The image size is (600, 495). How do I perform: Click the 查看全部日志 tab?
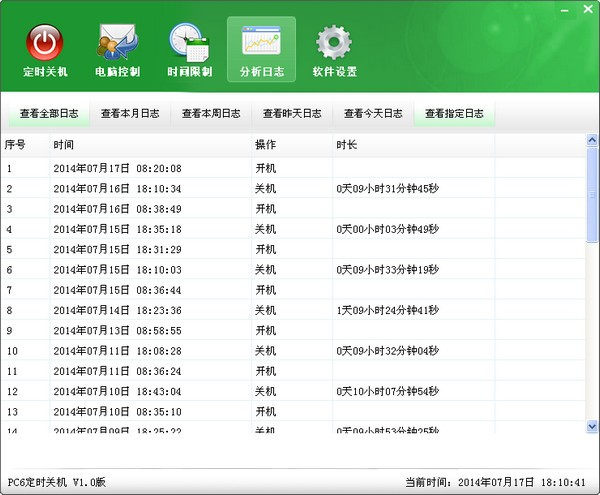(x=49, y=114)
